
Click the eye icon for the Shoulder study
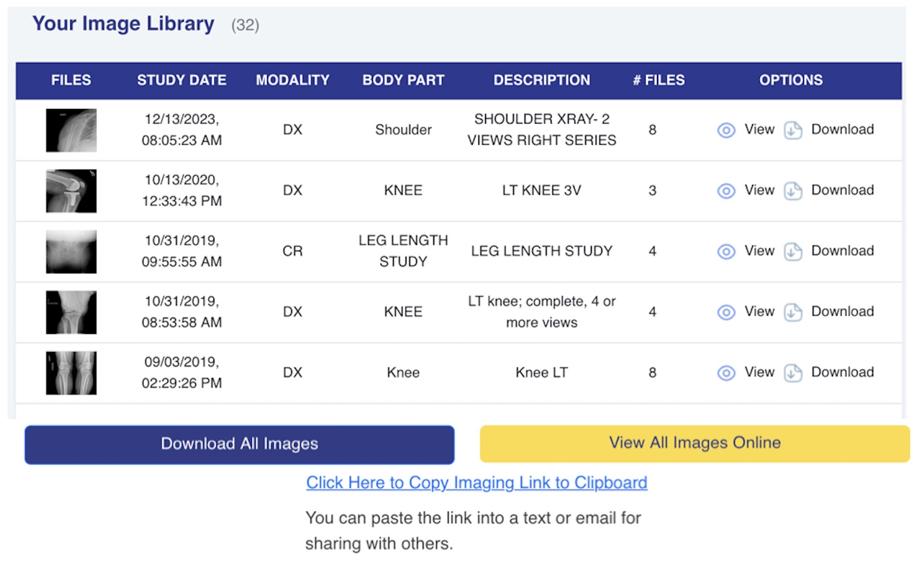point(726,130)
